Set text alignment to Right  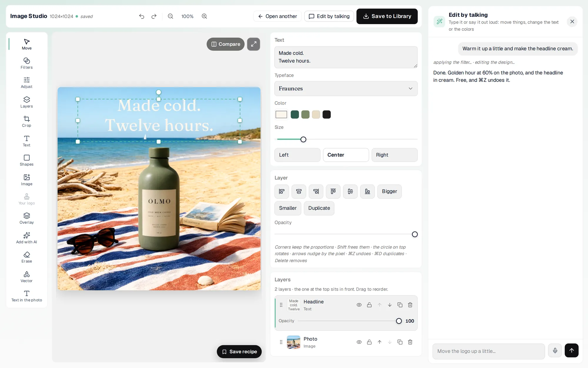394,155
